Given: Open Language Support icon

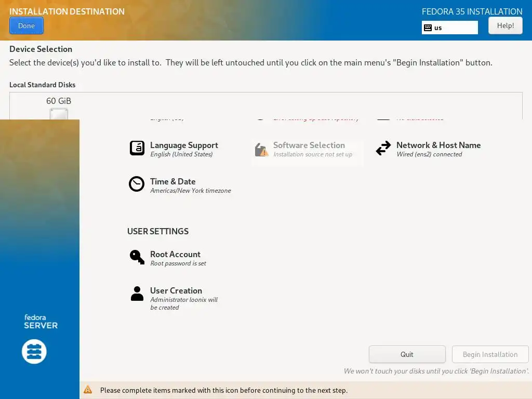Looking at the screenshot, I should point(137,148).
